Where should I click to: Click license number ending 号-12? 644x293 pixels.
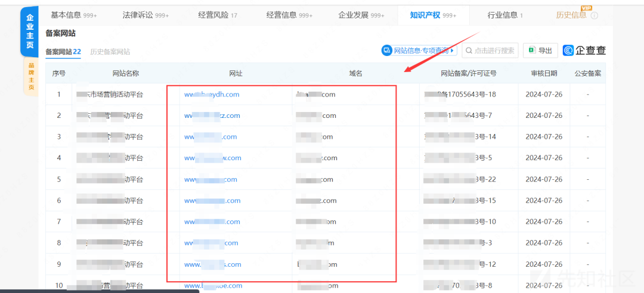coord(460,264)
